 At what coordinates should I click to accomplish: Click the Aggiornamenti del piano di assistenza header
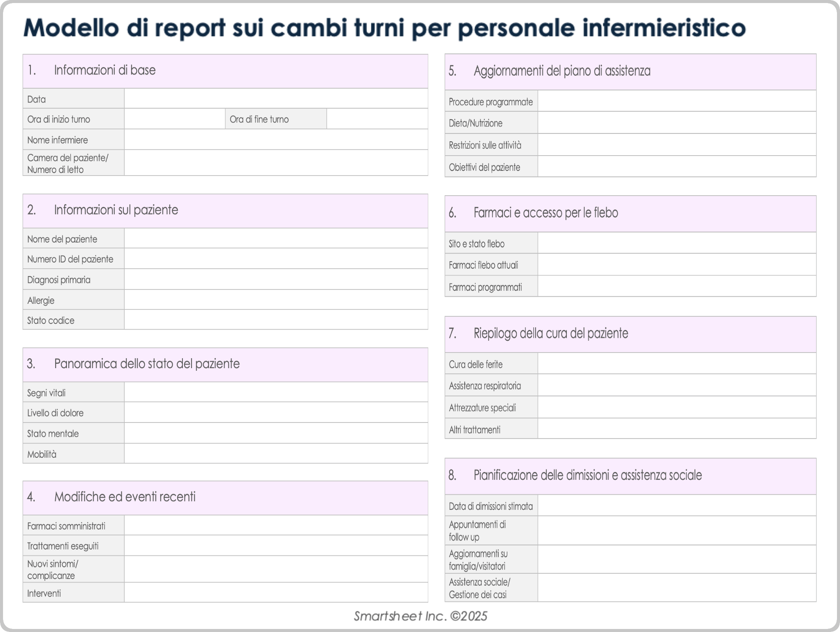[631, 69]
